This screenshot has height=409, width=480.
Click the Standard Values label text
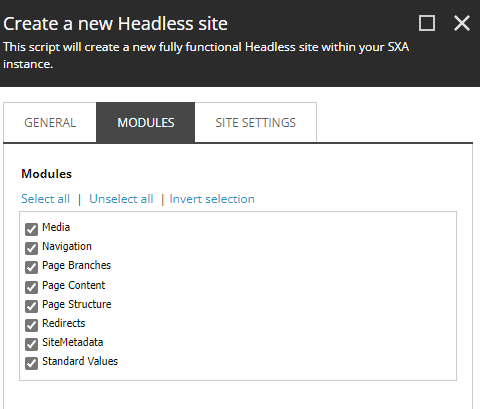point(80,361)
